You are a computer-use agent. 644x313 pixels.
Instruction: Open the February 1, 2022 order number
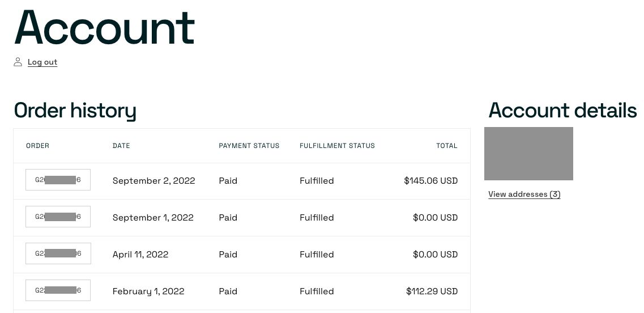tap(58, 290)
